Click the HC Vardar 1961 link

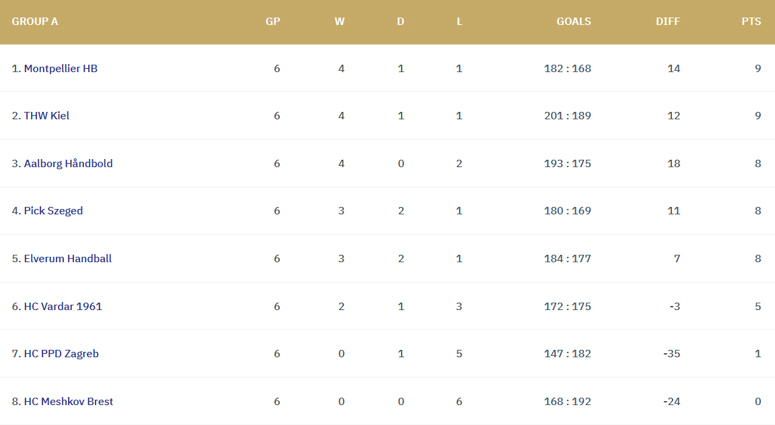point(63,306)
